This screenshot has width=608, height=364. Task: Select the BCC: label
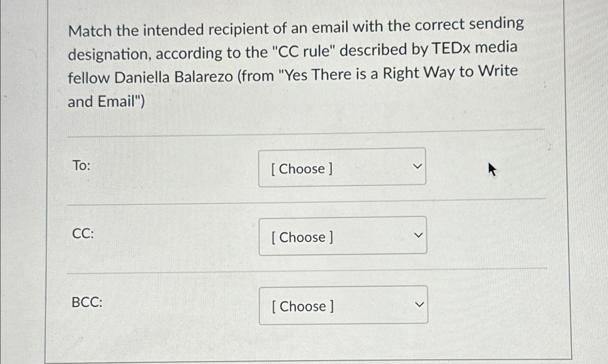pos(86,302)
